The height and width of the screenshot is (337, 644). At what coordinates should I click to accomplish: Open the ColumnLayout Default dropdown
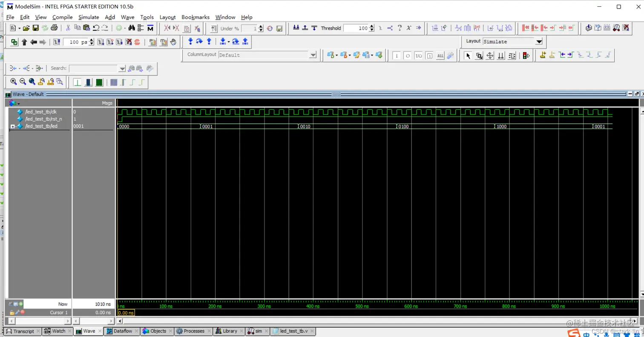(x=313, y=55)
